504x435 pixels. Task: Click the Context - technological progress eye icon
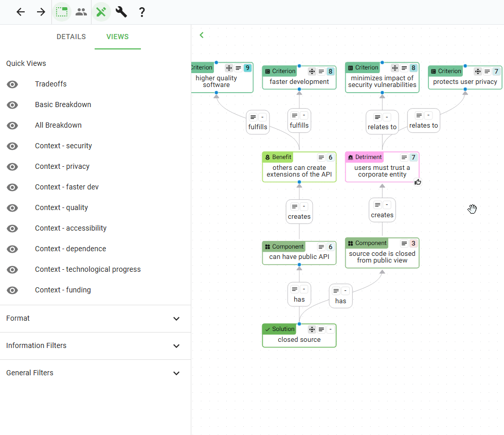12,270
